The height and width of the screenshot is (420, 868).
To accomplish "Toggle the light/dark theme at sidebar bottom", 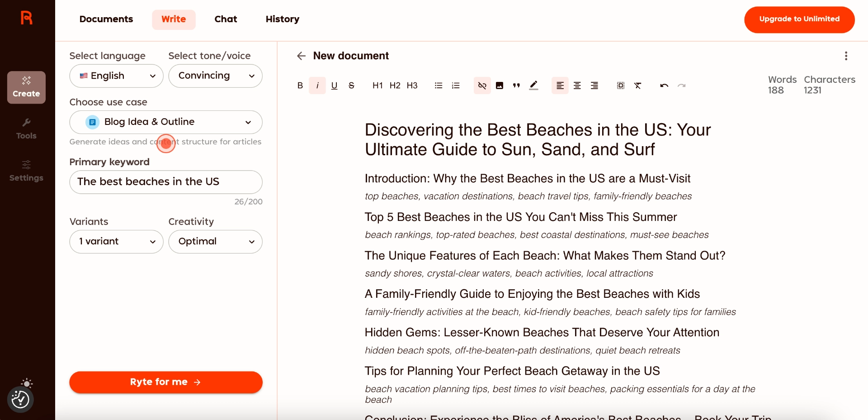I will point(27,384).
